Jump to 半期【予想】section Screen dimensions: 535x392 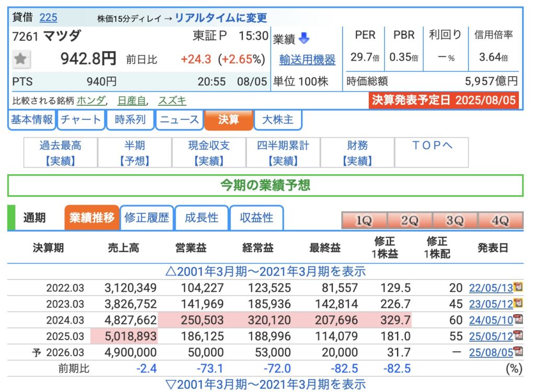134,153
